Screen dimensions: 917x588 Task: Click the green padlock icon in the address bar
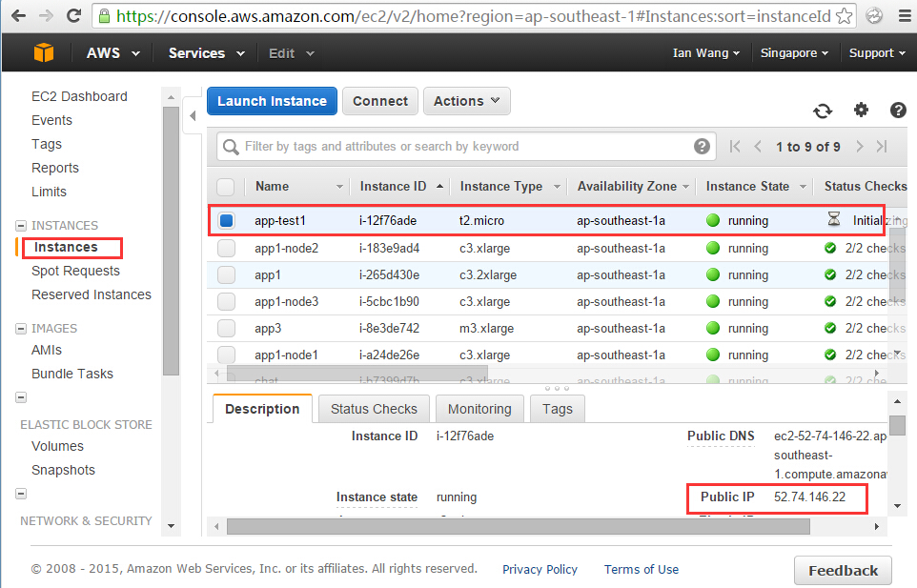(x=104, y=16)
